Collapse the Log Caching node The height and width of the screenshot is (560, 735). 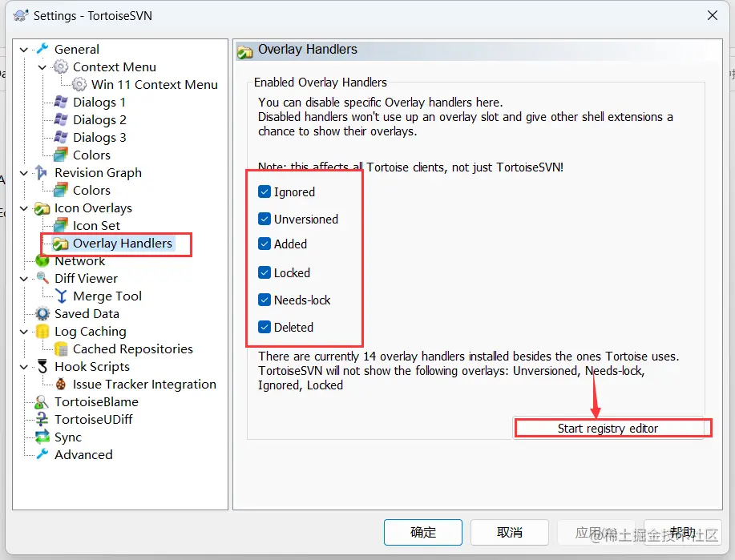[24, 332]
